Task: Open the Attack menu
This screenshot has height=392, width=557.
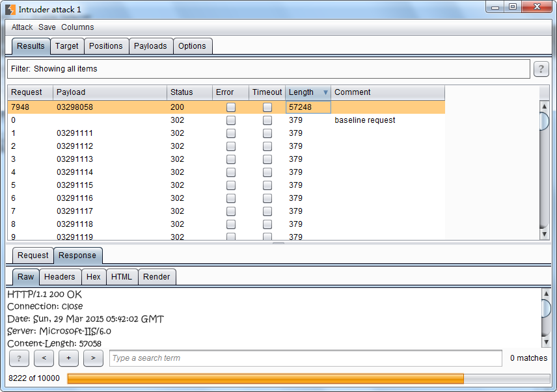Action: click(x=22, y=27)
